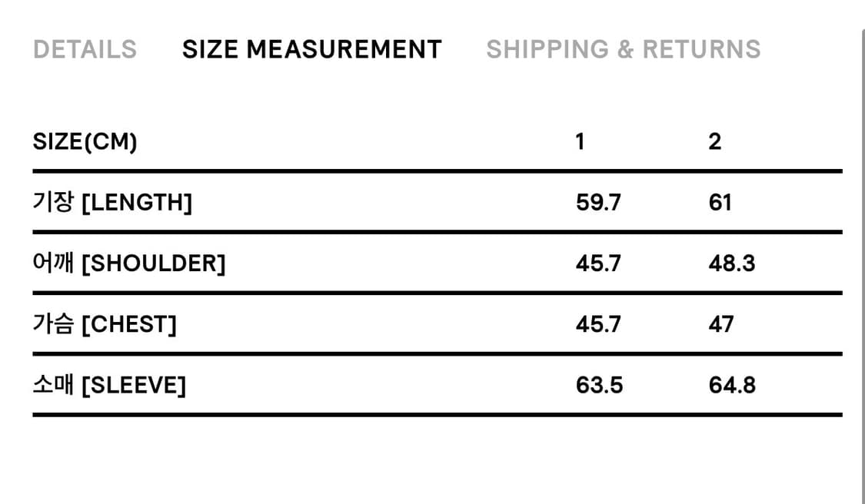
Task: Click the vertical scrollbar at right edge
Action: [x=862, y=261]
